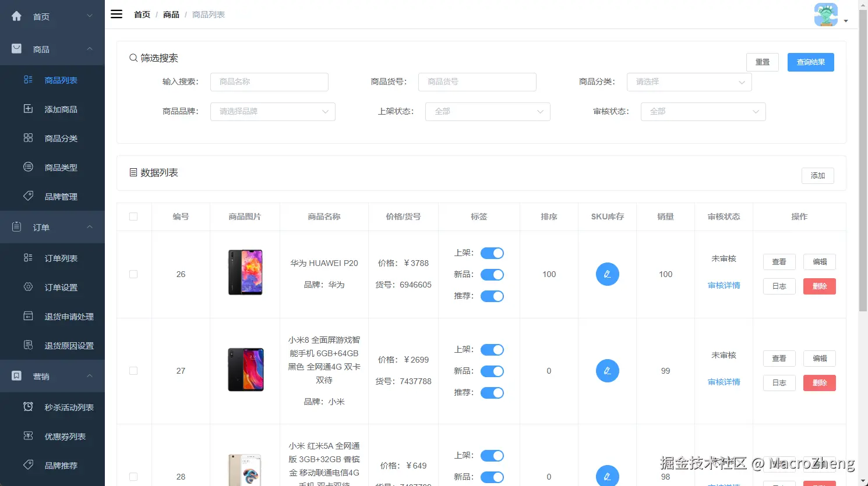The width and height of the screenshot is (868, 486).
Task: Toggle the 新品 switch for 小米8 product
Action: (492, 371)
